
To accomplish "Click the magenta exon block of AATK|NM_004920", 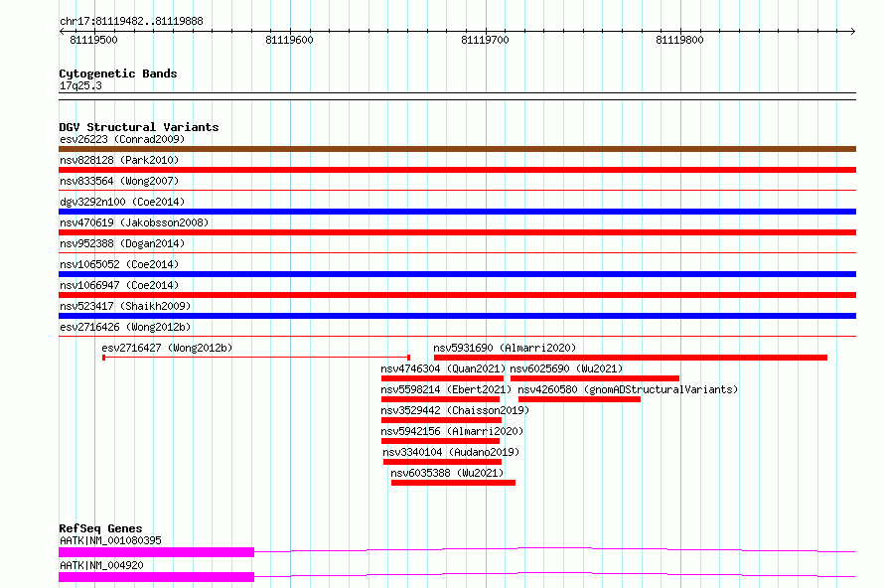I will point(157,577).
